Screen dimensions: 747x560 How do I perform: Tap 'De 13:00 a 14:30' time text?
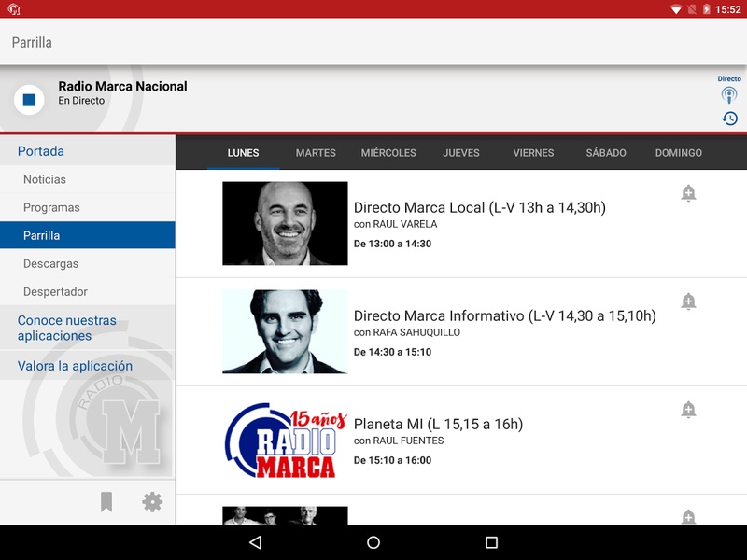(392, 244)
